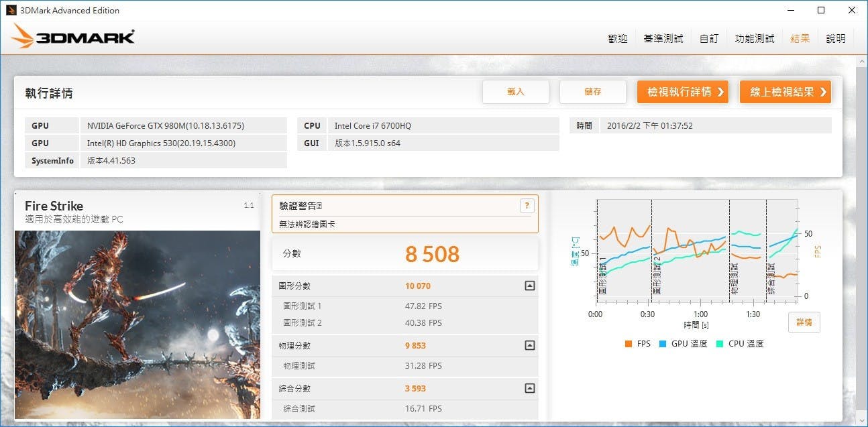Open the 自訂 custom tab
This screenshot has height=427, width=868.
[709, 39]
